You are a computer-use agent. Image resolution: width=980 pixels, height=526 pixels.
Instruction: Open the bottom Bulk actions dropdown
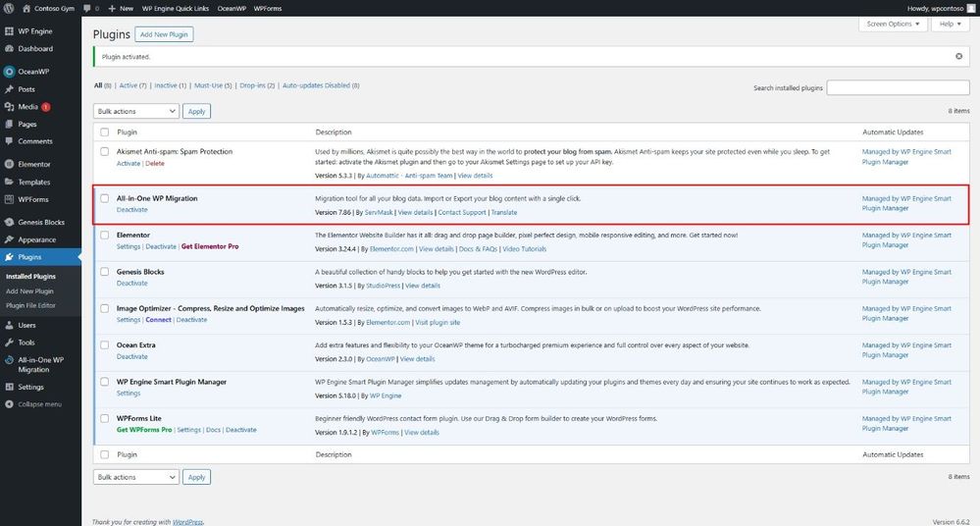[136, 477]
